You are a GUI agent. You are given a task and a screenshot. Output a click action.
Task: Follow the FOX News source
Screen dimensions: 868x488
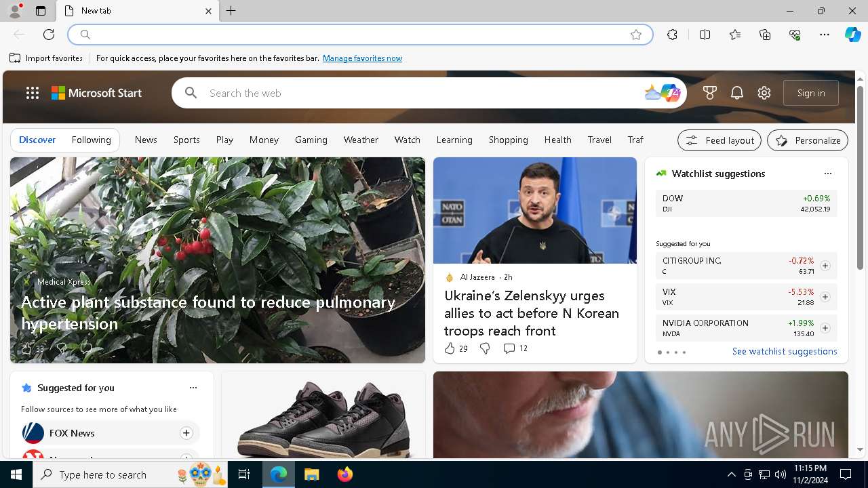[x=186, y=433]
